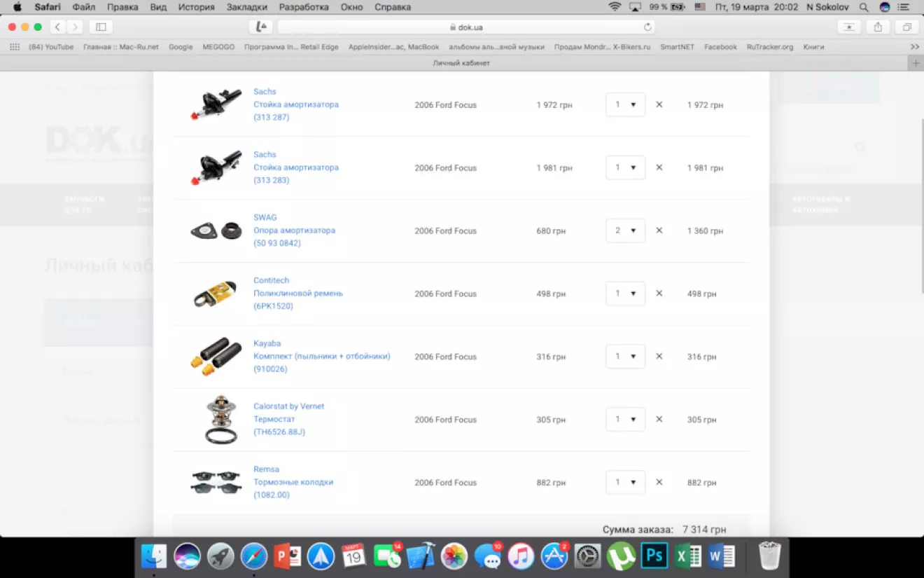Open the Wi-Fi status menu
Screen dimensions: 924x578
pyautogui.click(x=615, y=7)
